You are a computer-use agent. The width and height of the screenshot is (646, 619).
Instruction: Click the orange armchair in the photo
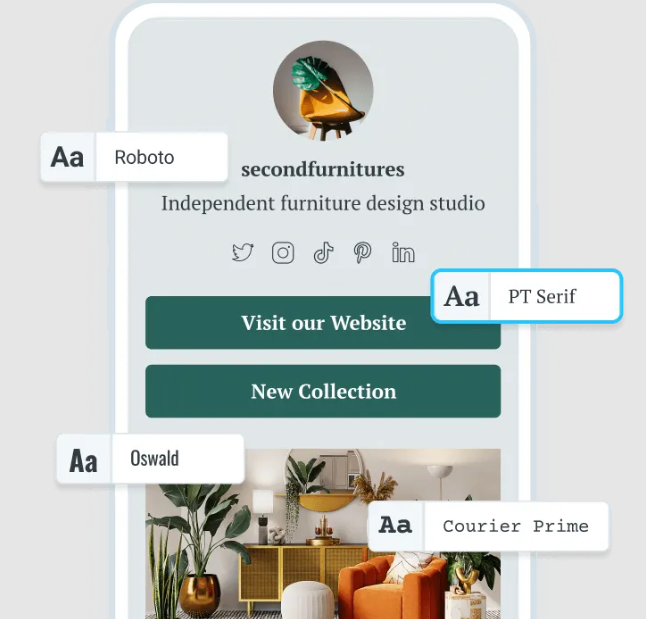click(x=391, y=587)
